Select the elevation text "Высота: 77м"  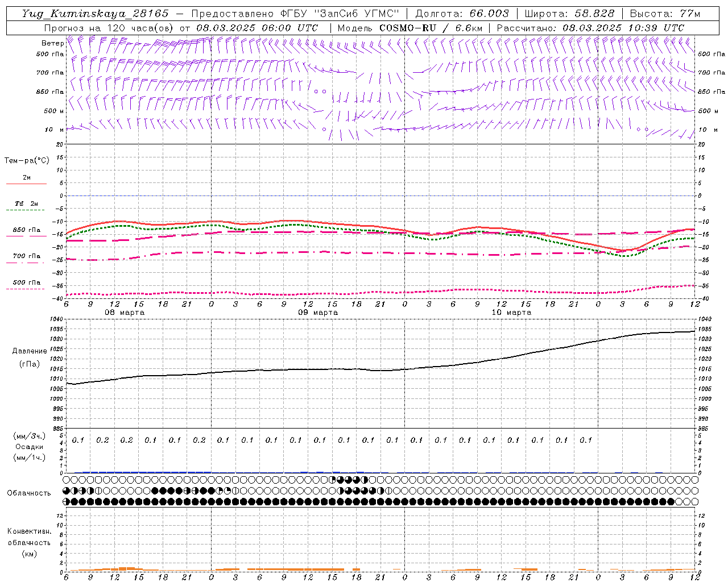665,14
